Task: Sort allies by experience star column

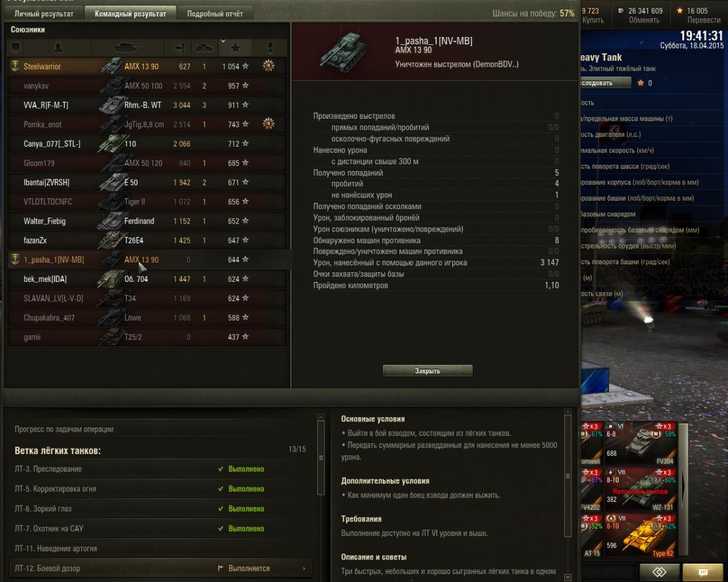Action: [235, 47]
